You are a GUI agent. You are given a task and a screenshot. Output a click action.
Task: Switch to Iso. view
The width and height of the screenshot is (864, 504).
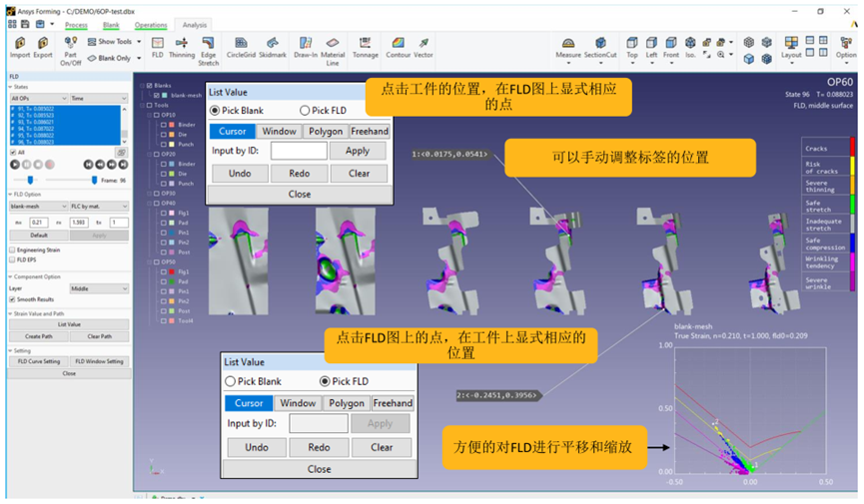coord(690,47)
